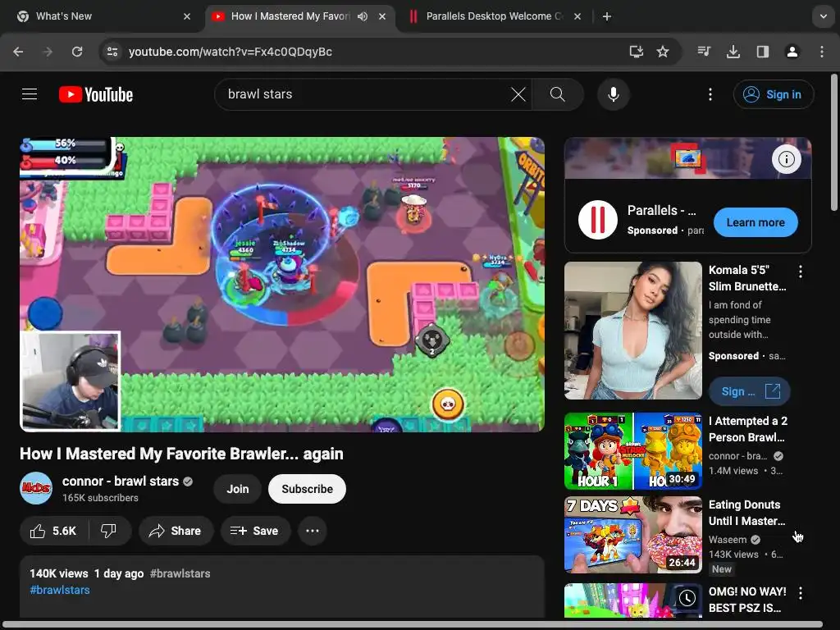Screen dimensions: 840x630
Task: Go to YouTube home via logo
Action: (96, 94)
